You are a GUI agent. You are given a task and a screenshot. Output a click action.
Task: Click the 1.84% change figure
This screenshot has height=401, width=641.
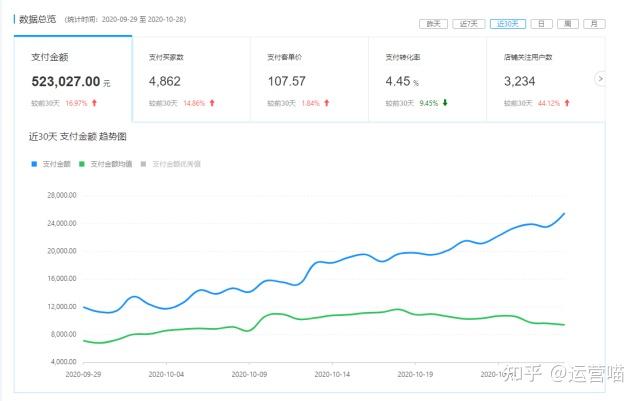point(311,103)
